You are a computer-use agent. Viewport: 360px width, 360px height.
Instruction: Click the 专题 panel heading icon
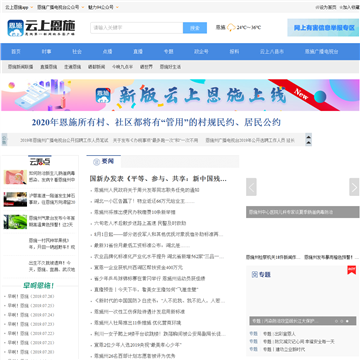point(254,274)
